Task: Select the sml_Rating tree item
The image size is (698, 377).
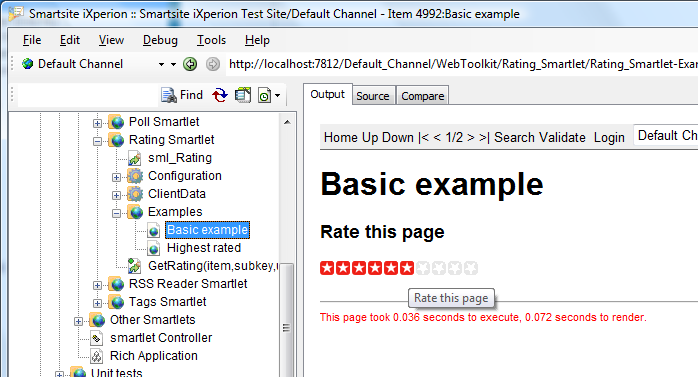Action: 180,158
